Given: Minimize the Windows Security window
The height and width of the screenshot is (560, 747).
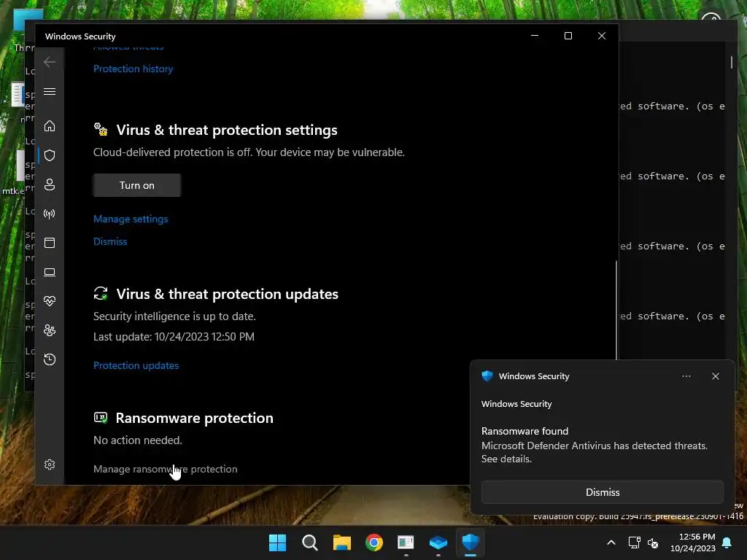Looking at the screenshot, I should click(535, 36).
